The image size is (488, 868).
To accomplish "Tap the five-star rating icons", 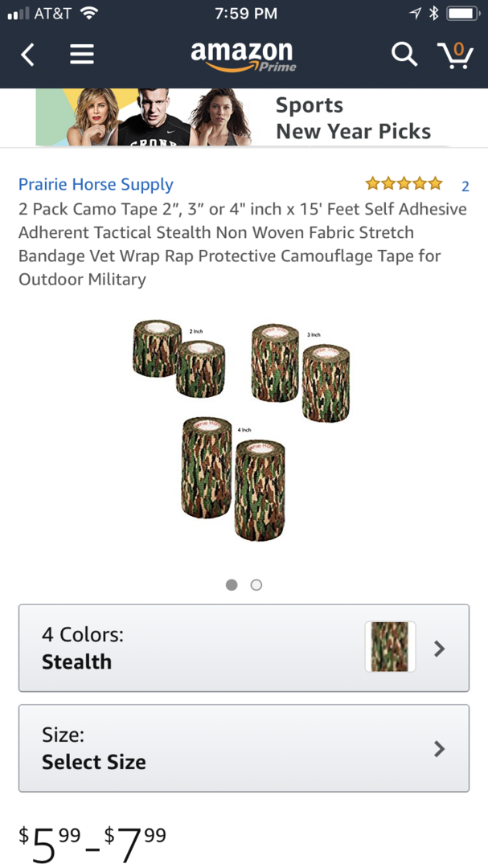I will 404,183.
